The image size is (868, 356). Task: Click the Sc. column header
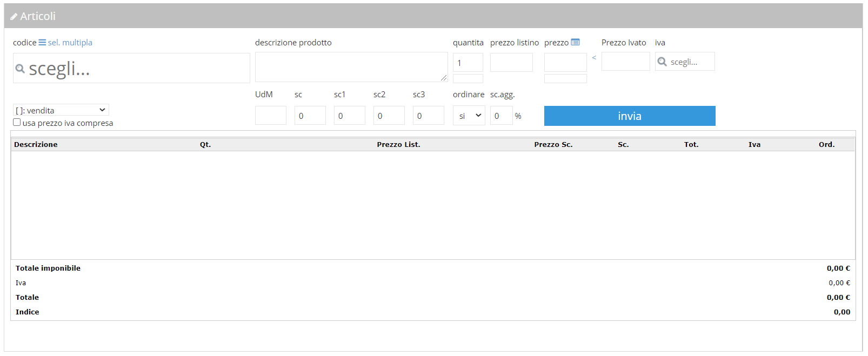623,144
